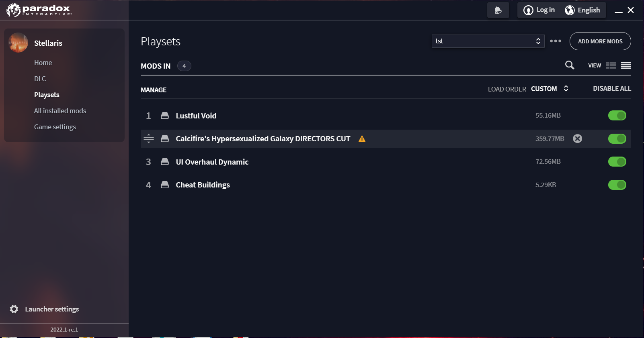The width and height of the screenshot is (644, 338).
Task: Click Disable All mods
Action: [x=612, y=88]
